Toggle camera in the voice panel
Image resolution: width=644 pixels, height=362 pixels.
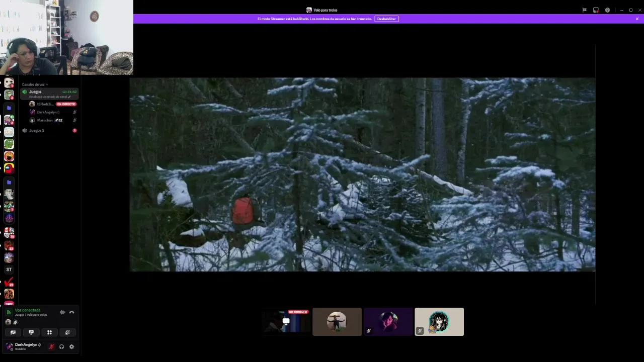pyautogui.click(x=13, y=332)
